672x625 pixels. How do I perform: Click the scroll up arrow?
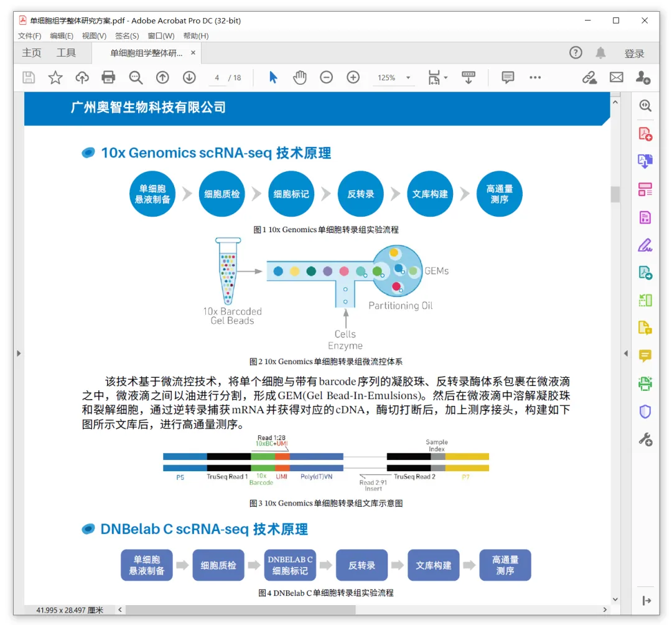point(615,103)
